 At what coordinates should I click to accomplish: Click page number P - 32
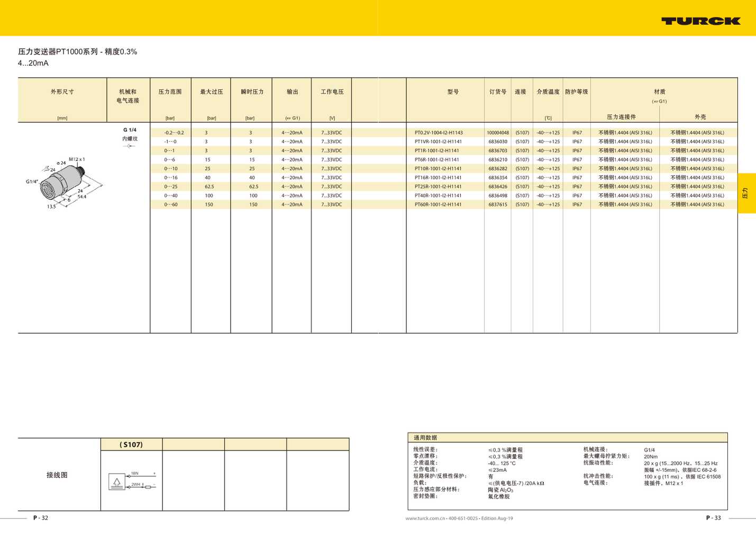41,518
